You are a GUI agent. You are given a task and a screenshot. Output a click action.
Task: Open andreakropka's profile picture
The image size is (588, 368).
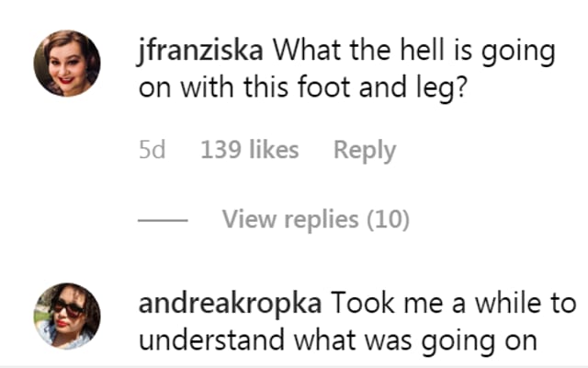67,316
